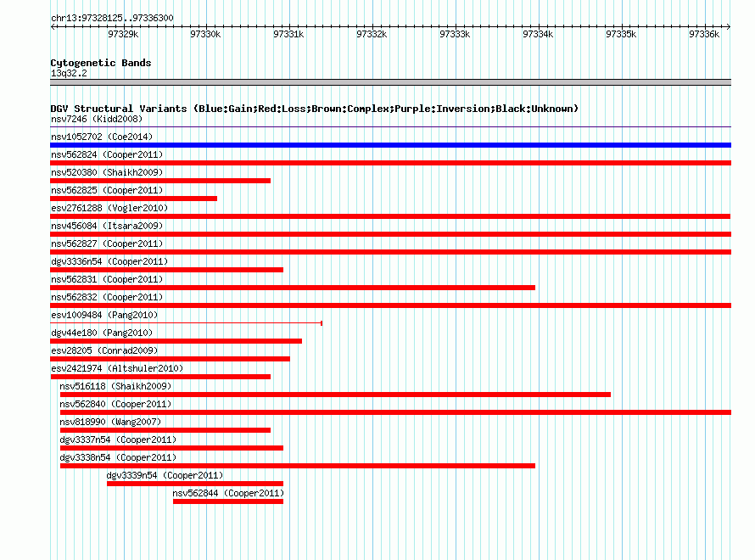
Task: Click the nsv7246 thin purple inversion line
Action: (x=390, y=127)
